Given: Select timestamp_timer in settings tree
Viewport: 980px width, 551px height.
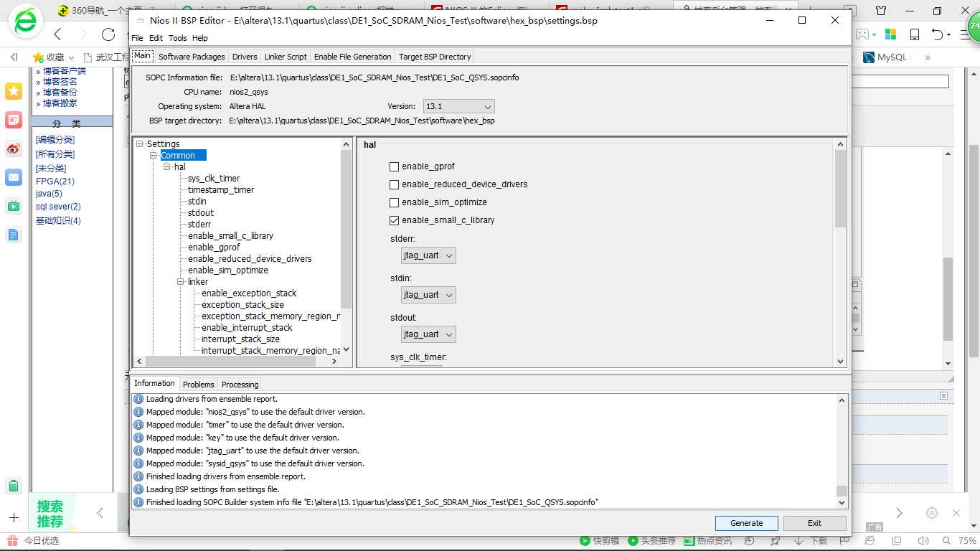Looking at the screenshot, I should point(221,190).
